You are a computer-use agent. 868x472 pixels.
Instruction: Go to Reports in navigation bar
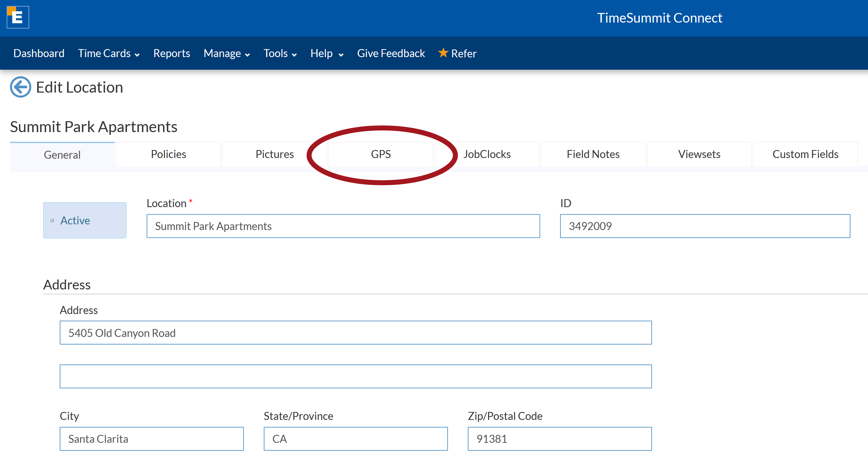pos(172,53)
